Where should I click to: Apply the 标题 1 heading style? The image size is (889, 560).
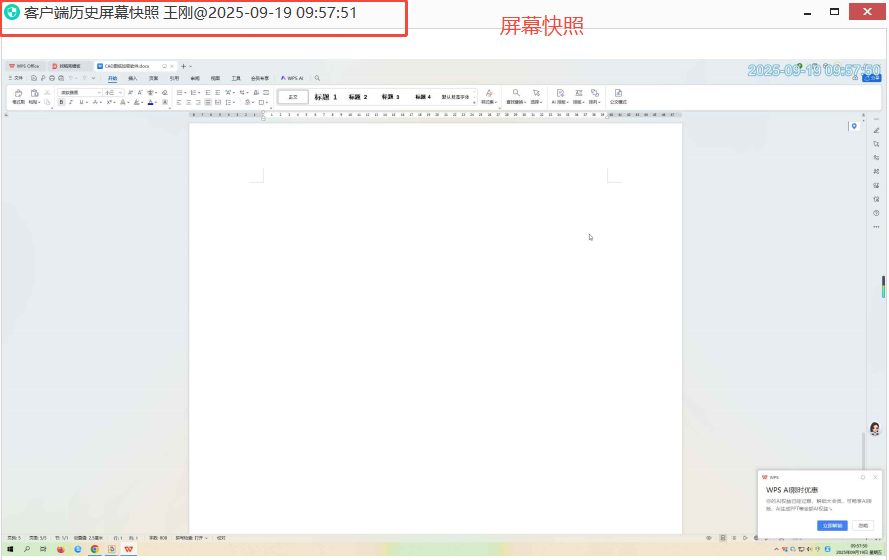point(325,97)
